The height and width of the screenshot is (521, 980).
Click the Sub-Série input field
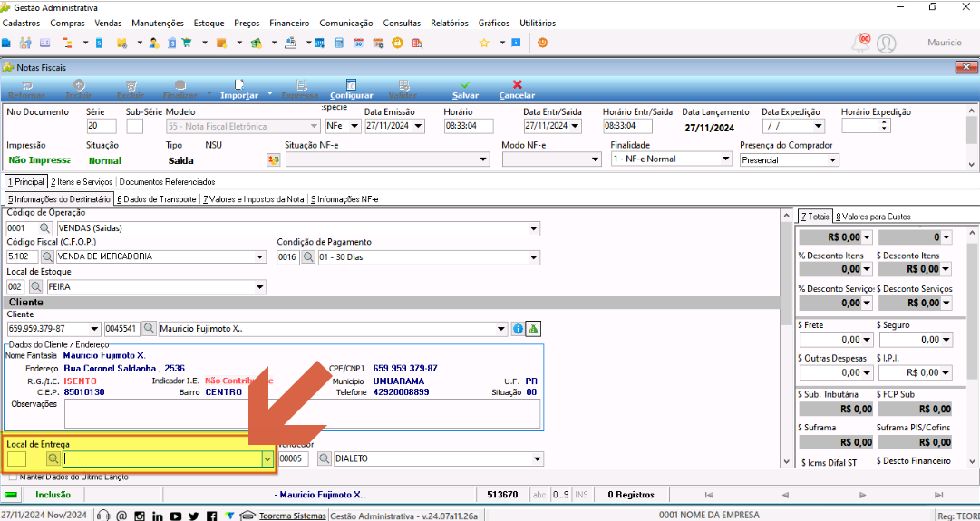[134, 126]
